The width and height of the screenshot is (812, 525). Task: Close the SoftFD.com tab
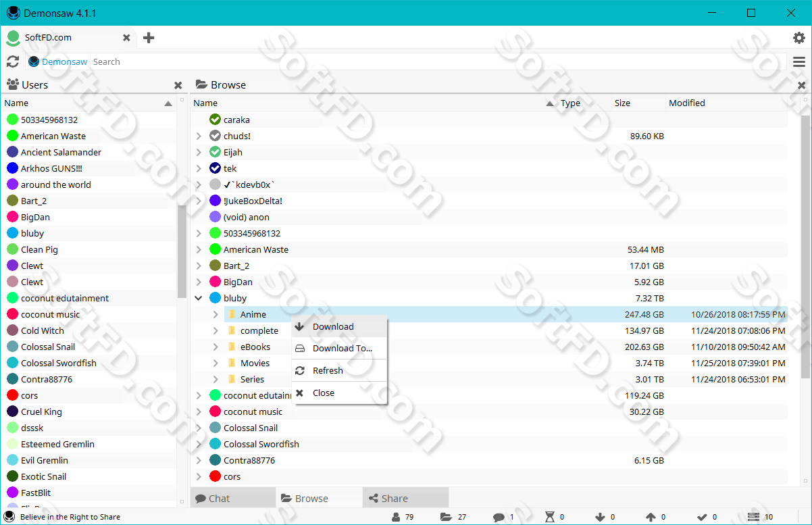[126, 38]
